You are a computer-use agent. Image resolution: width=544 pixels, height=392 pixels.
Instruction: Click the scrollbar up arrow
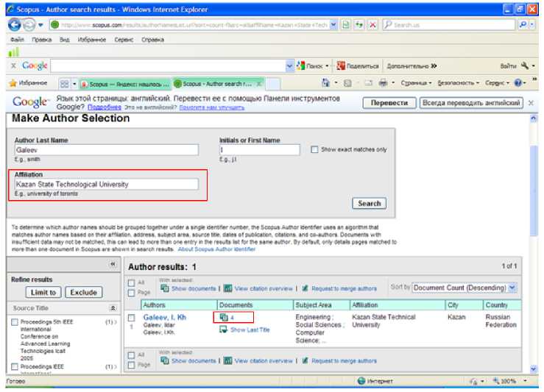pos(534,118)
